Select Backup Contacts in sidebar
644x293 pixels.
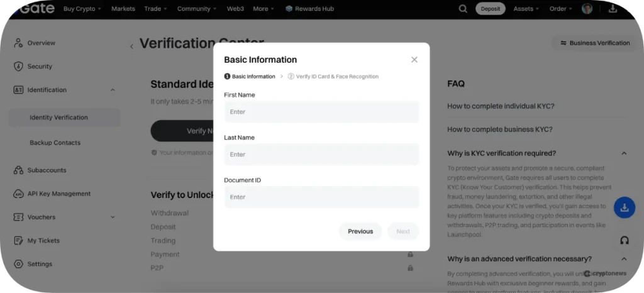(55, 143)
